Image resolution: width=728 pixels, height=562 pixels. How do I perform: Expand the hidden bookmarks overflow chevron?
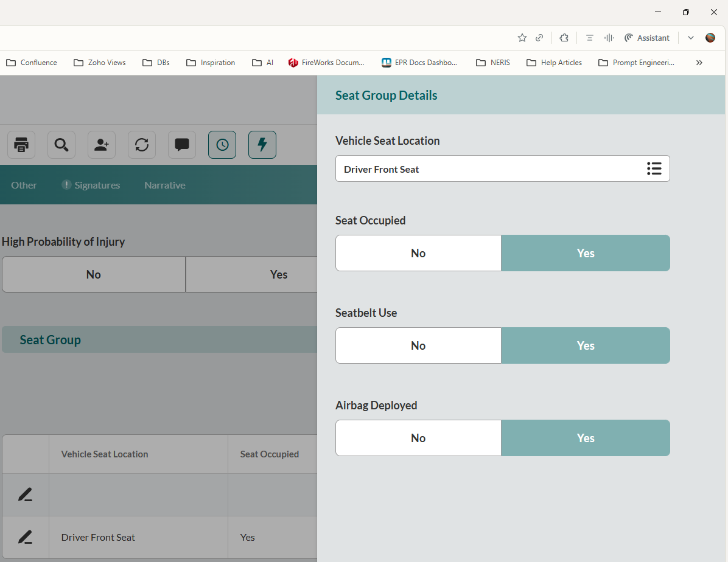(x=699, y=63)
